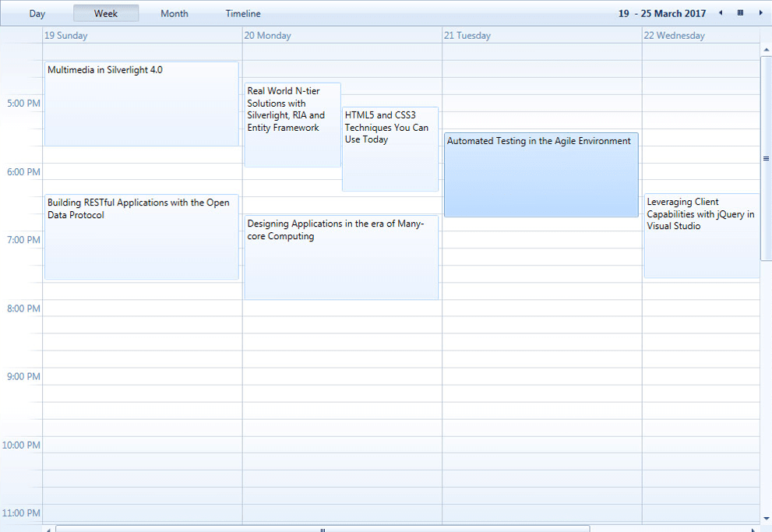Select Leveraging Client Capabilities with jQuery appointment

click(702, 236)
